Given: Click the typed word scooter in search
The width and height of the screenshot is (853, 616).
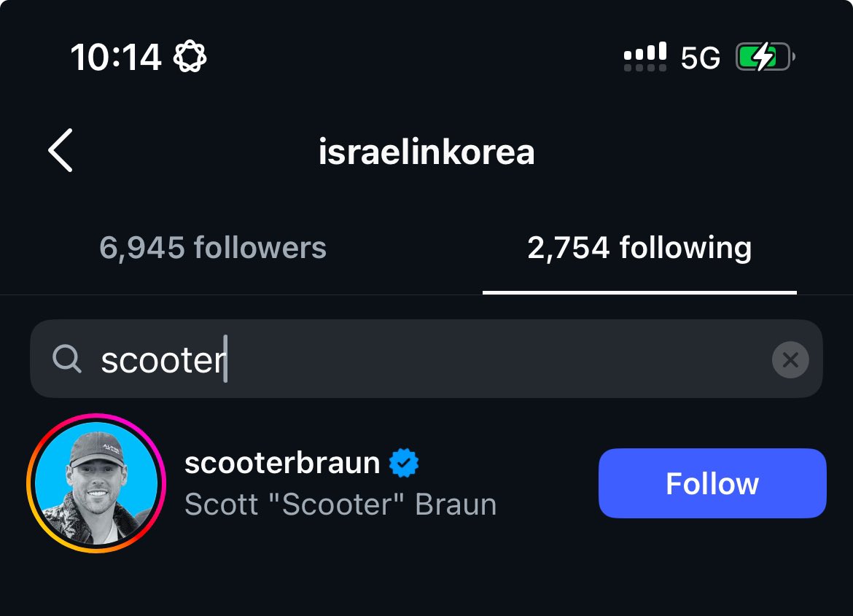Looking at the screenshot, I should click(x=162, y=359).
